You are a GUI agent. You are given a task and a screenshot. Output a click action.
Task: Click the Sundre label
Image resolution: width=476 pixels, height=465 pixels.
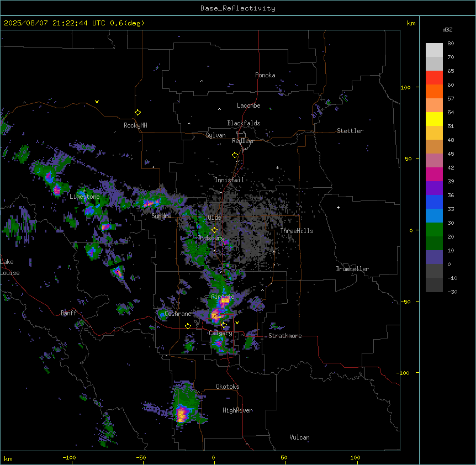(161, 216)
